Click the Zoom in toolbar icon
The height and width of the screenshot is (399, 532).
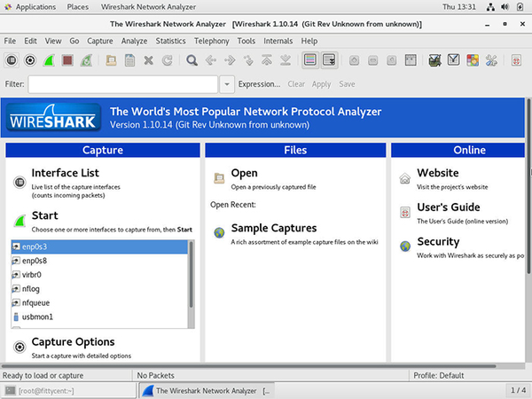[x=354, y=60]
